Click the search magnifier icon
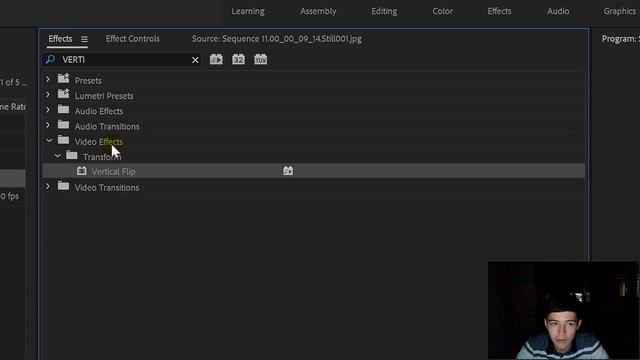Viewport: 640px width, 360px height. click(50, 60)
